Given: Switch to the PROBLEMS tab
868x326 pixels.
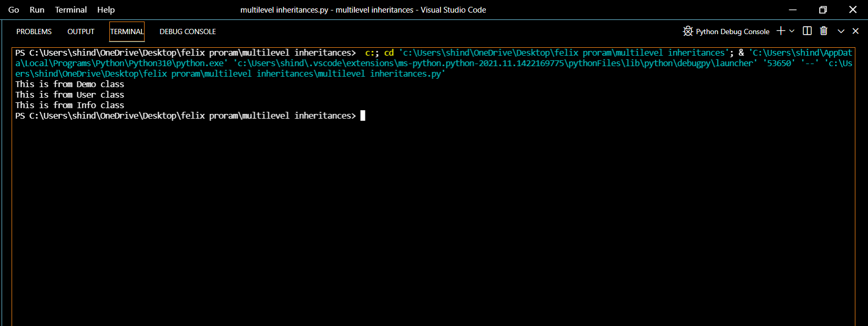Looking at the screenshot, I should coord(34,31).
